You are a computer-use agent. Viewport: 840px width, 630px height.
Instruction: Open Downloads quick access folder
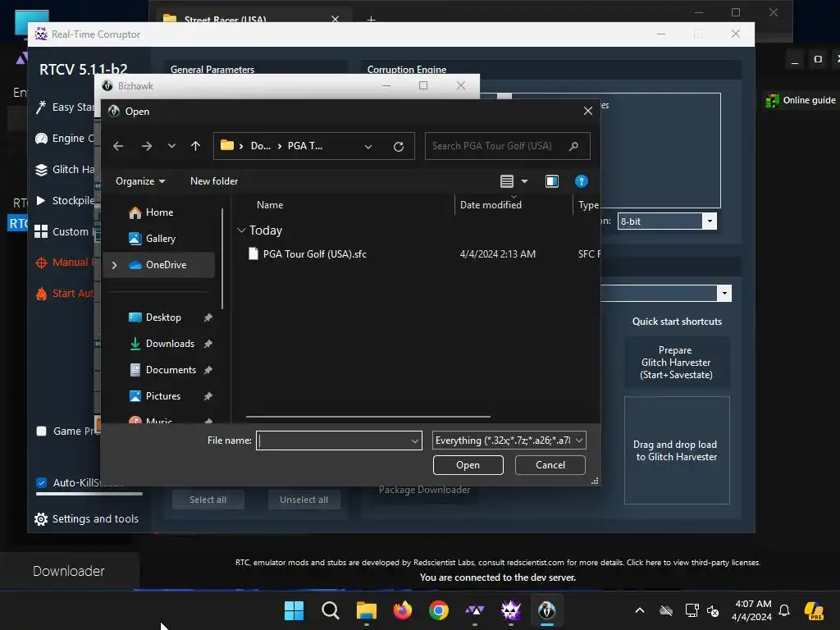(x=170, y=344)
